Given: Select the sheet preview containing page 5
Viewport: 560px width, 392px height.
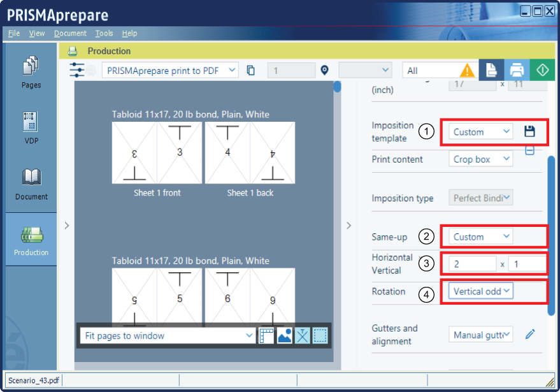Looking at the screenshot, I should click(x=157, y=297).
